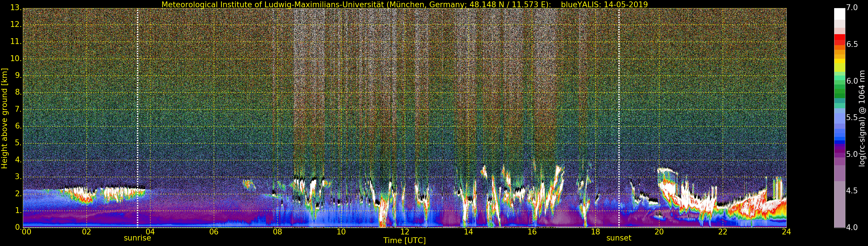
Task: Click the '3.' height tick label
Action: pyautogui.click(x=18, y=177)
